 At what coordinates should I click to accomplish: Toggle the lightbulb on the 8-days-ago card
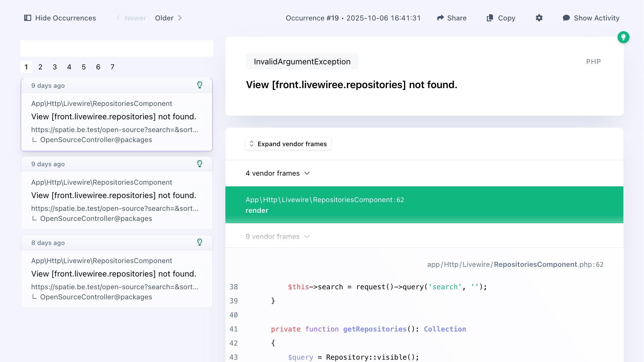coord(200,242)
